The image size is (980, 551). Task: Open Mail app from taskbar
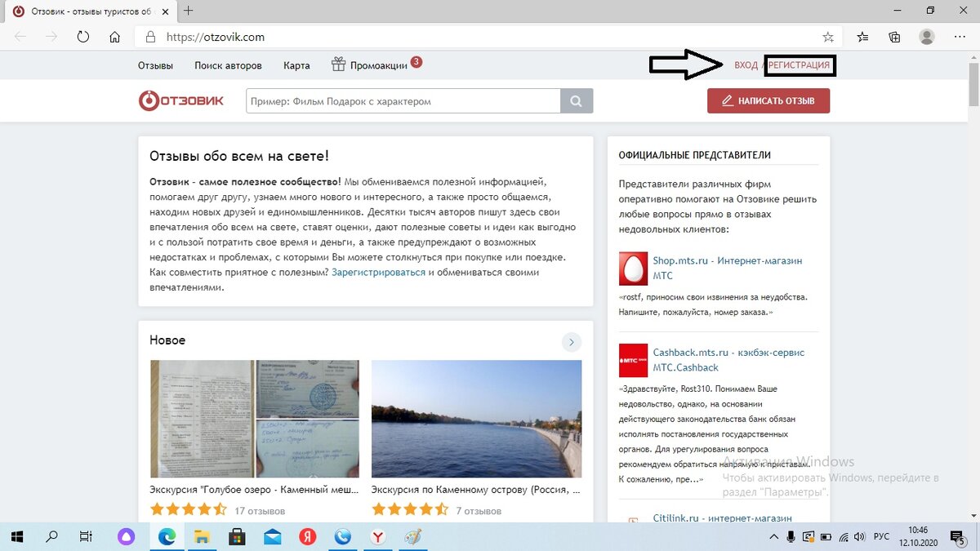273,536
